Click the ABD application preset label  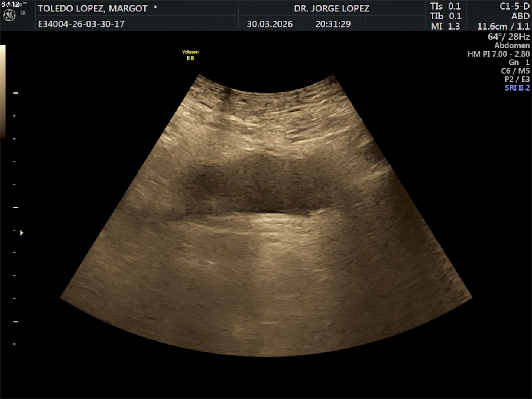(x=520, y=16)
